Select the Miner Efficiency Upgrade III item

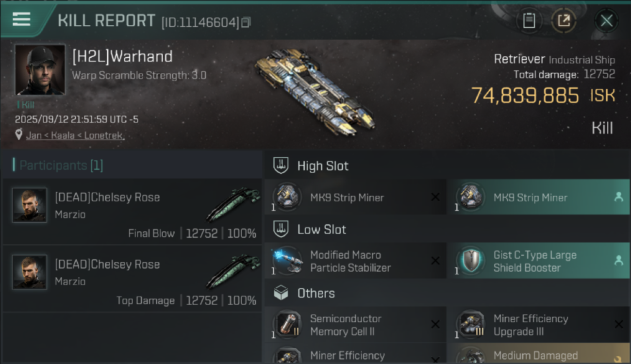(538, 325)
